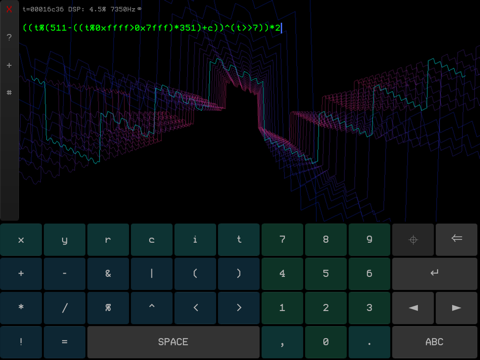The height and width of the screenshot is (360, 480).
Task: Tap the SPACE bar key
Action: (x=173, y=342)
